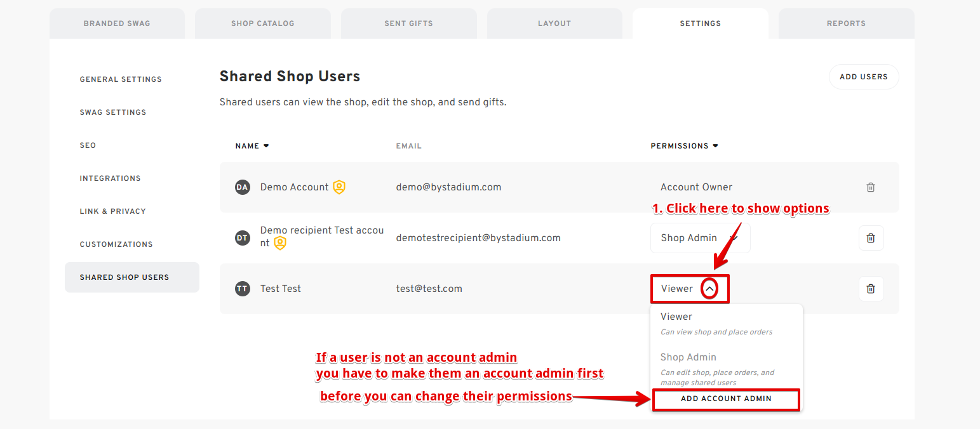Screen dimensions: 980x429
Task: Click admin badge icon next to Demo Account
Action: pyautogui.click(x=339, y=187)
